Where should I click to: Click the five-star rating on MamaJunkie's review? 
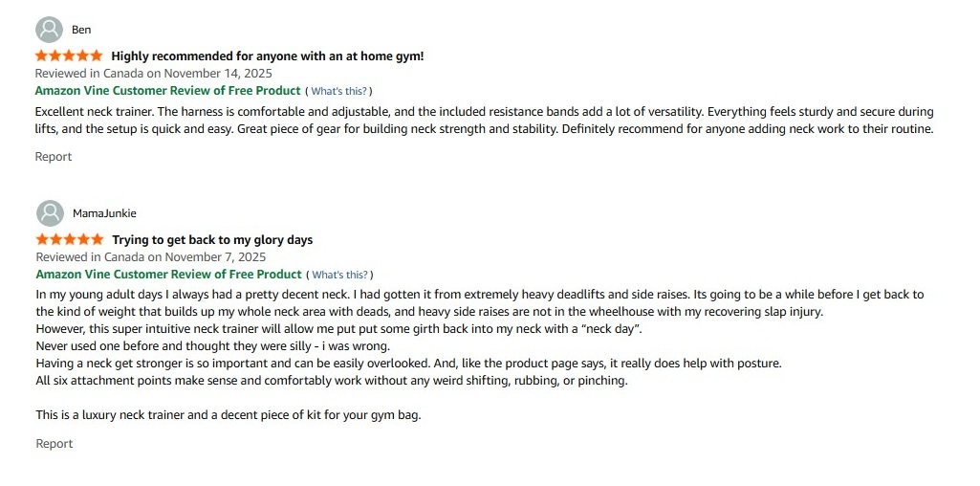click(70, 239)
